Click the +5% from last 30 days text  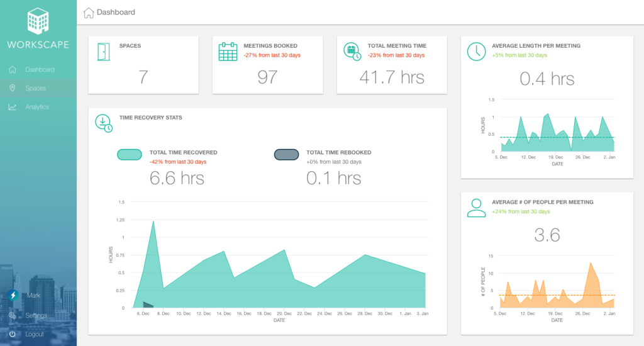(x=519, y=55)
